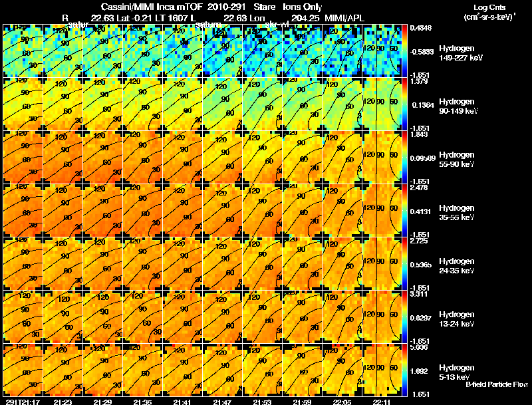This screenshot has height=405, width=532.
Task: Open the 35-55 keV image at 21:35
Action: click(143, 211)
